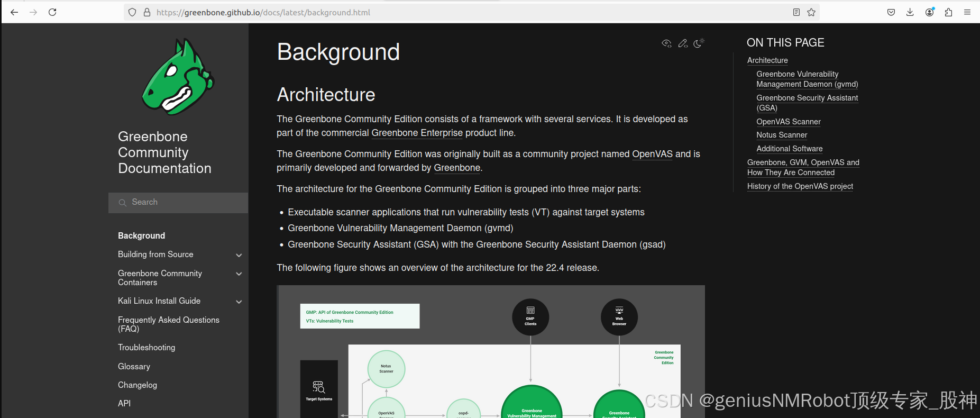Open Background in the sidebar navigation
Viewport: 980px width, 418px height.
click(x=141, y=235)
